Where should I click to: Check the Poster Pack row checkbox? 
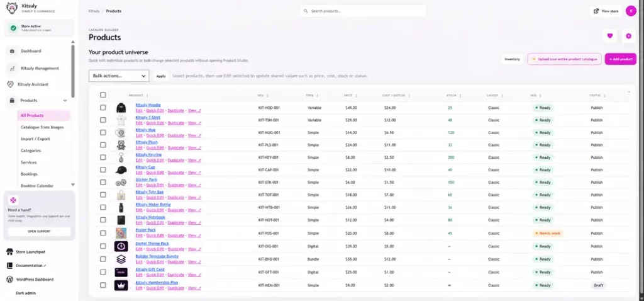click(x=103, y=233)
